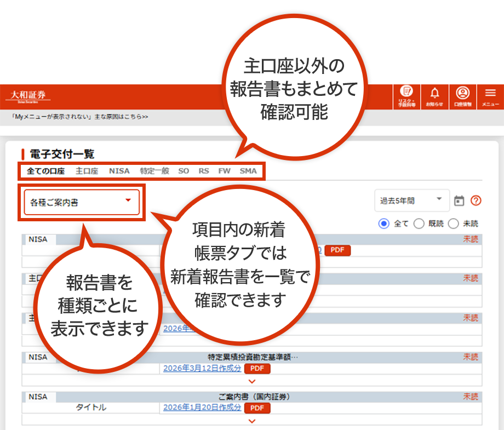
Task: Open the 過去5年間 period dropdown
Action: tap(412, 200)
